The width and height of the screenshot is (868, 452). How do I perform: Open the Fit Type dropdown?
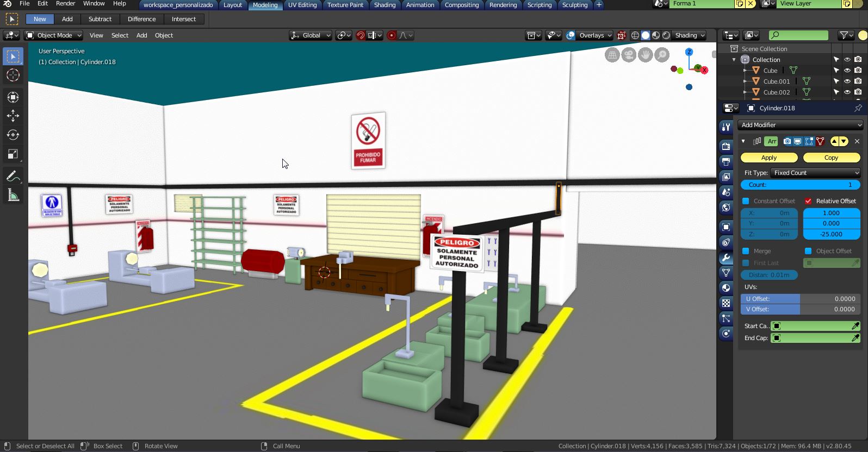pos(815,173)
